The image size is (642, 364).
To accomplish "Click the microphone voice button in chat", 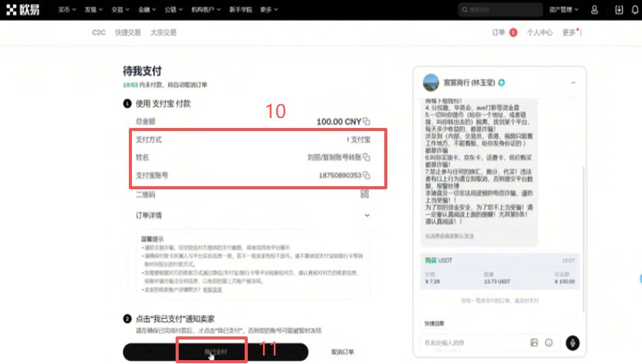I will (572, 343).
